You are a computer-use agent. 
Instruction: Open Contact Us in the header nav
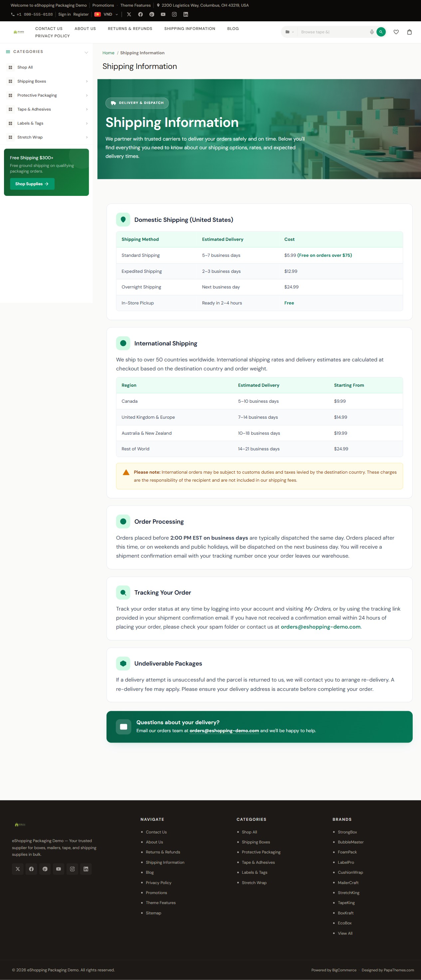pos(49,29)
